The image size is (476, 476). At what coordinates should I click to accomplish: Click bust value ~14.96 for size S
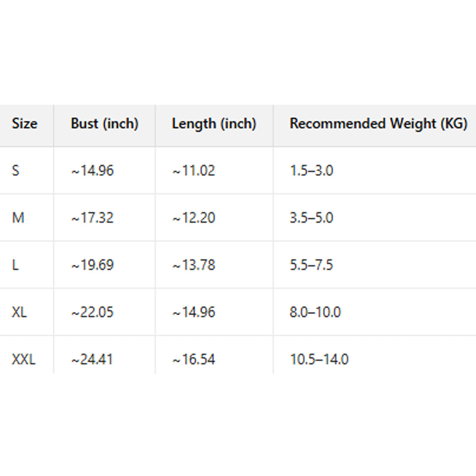pos(92,171)
